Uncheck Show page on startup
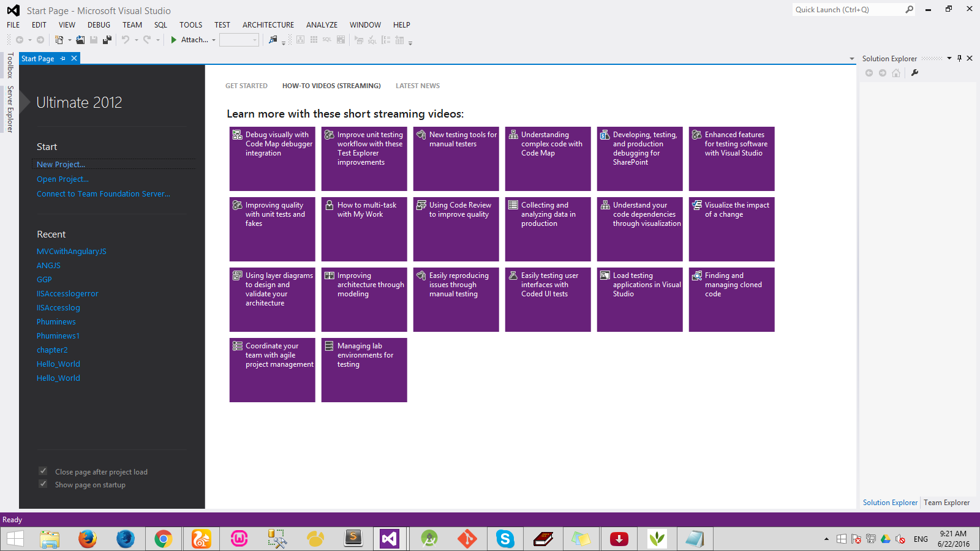 [43, 484]
